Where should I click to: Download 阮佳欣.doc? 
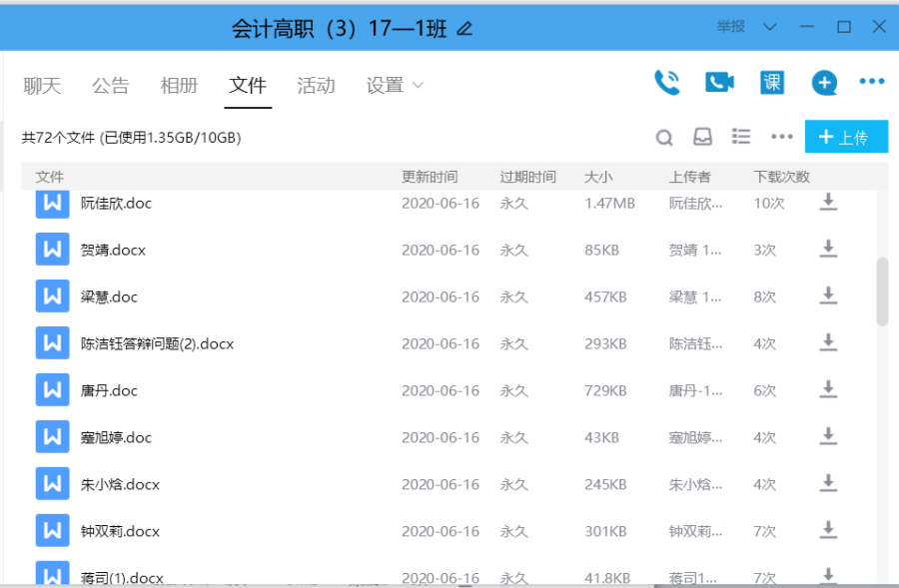point(828,203)
